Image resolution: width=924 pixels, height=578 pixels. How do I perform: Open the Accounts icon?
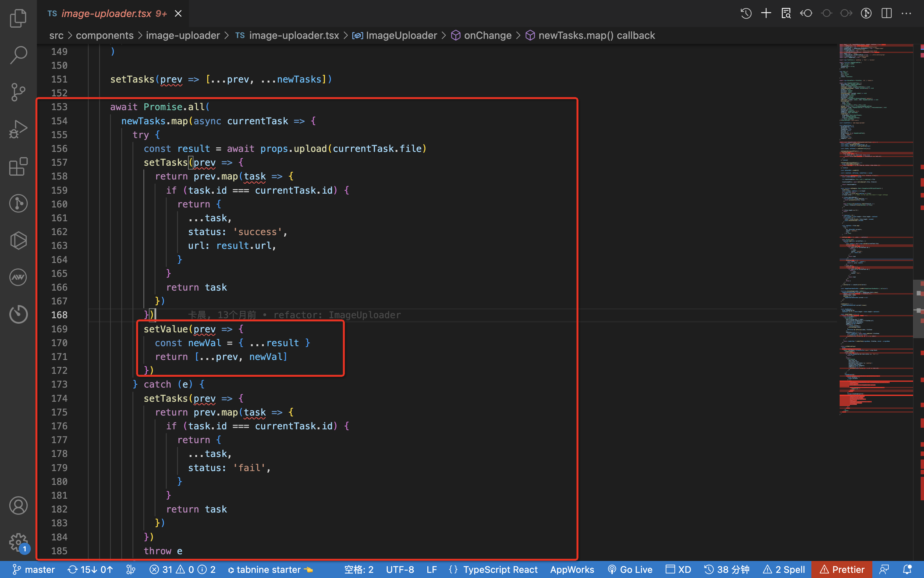tap(18, 505)
